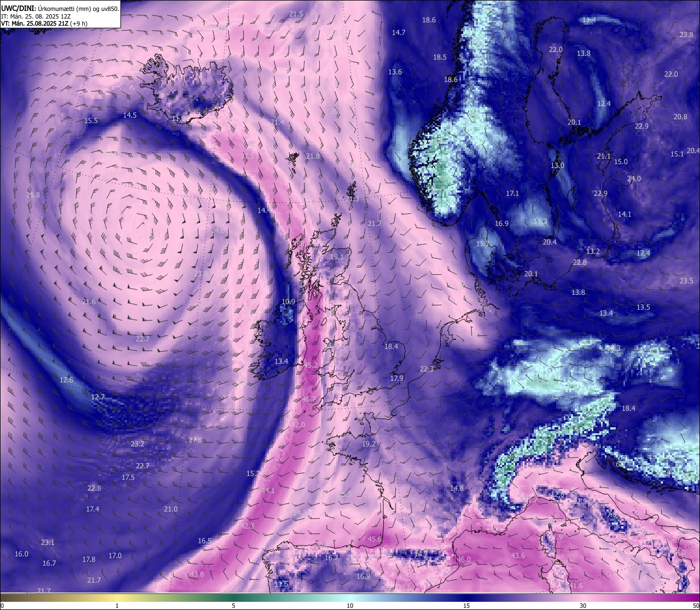Click the map value "13.2"
Screen dimensions: 700x610
pyautogui.click(x=593, y=251)
